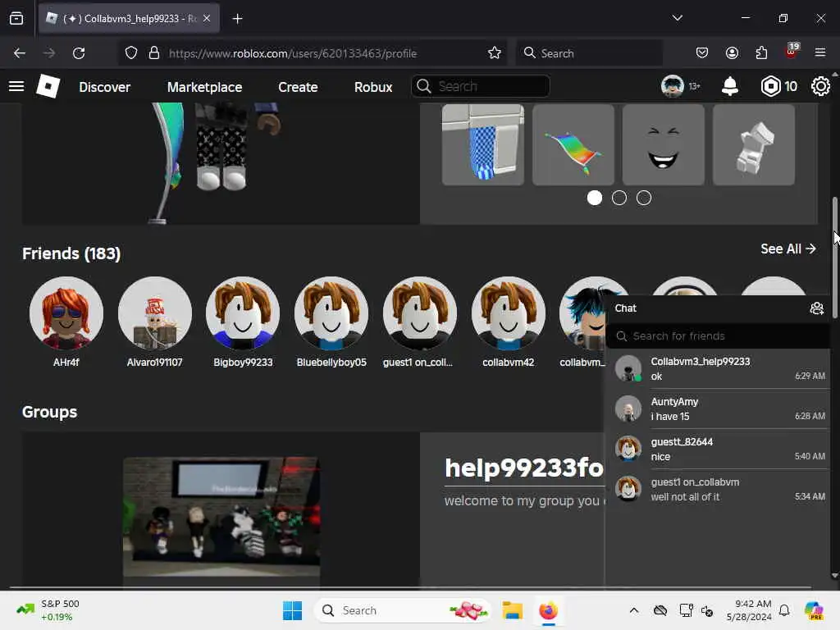Open the Discover menu item
This screenshot has height=630, width=840.
[104, 87]
